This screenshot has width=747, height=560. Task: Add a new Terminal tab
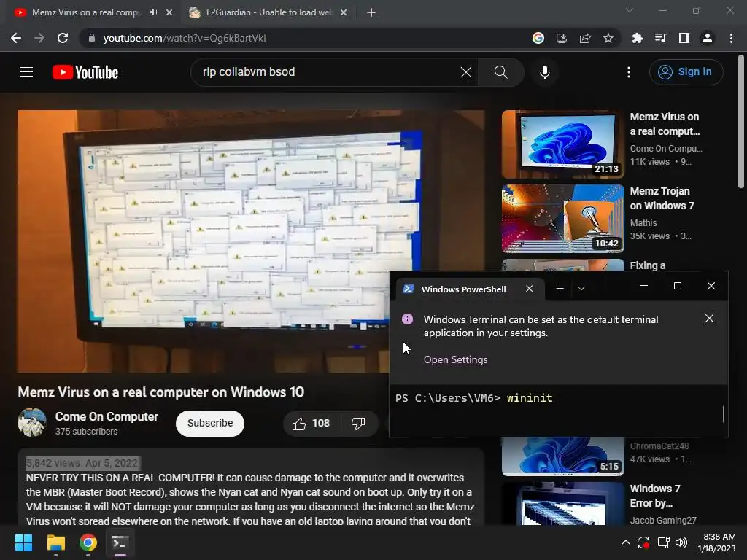[560, 289]
